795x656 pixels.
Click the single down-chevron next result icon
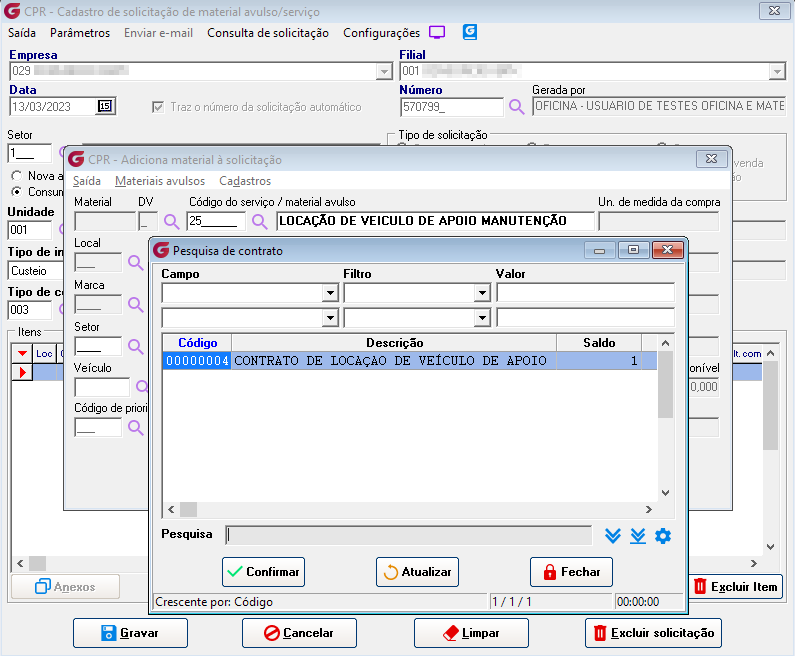(613, 536)
